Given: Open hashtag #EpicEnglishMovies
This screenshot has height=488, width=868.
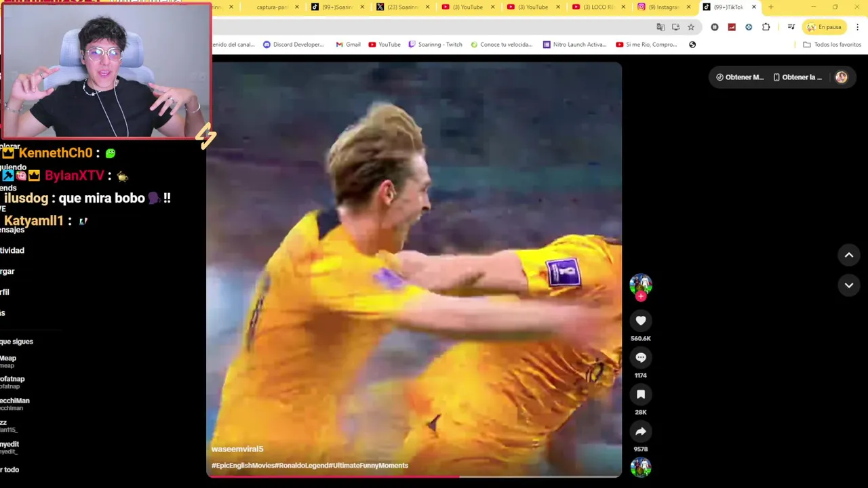Looking at the screenshot, I should [244, 466].
